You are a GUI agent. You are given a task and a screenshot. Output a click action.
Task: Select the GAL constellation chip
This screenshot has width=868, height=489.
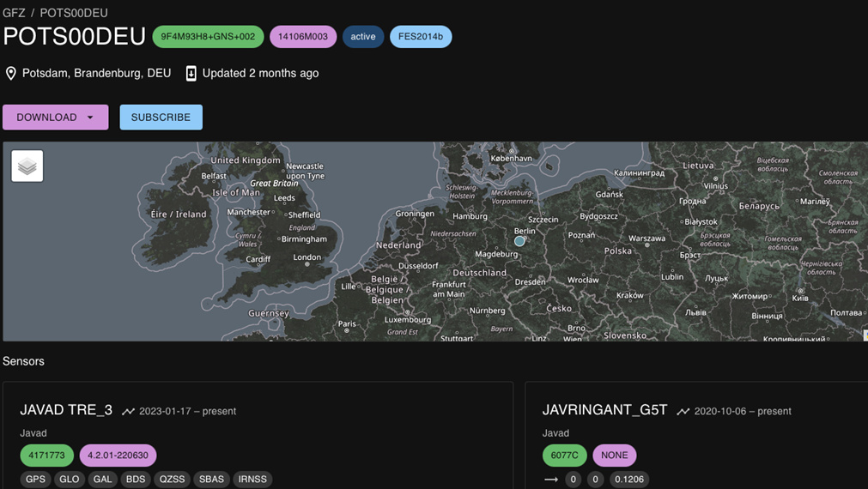click(x=102, y=480)
